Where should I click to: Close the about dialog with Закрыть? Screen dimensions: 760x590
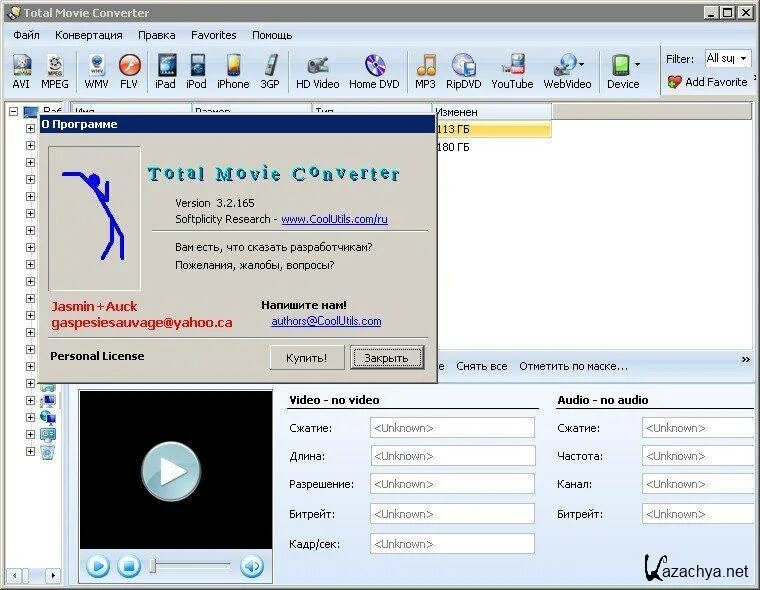point(387,358)
